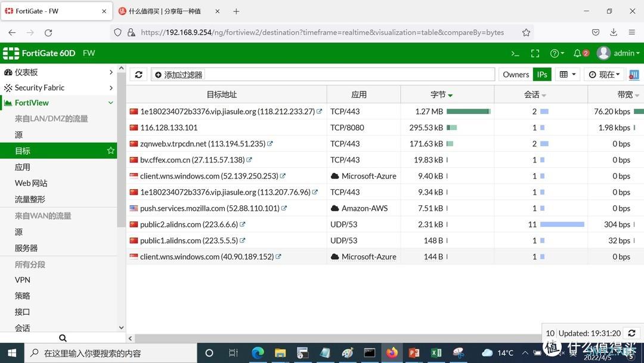Open external link icon for public1.alidns.com
Screen dimensions: 644x363
click(x=242, y=240)
